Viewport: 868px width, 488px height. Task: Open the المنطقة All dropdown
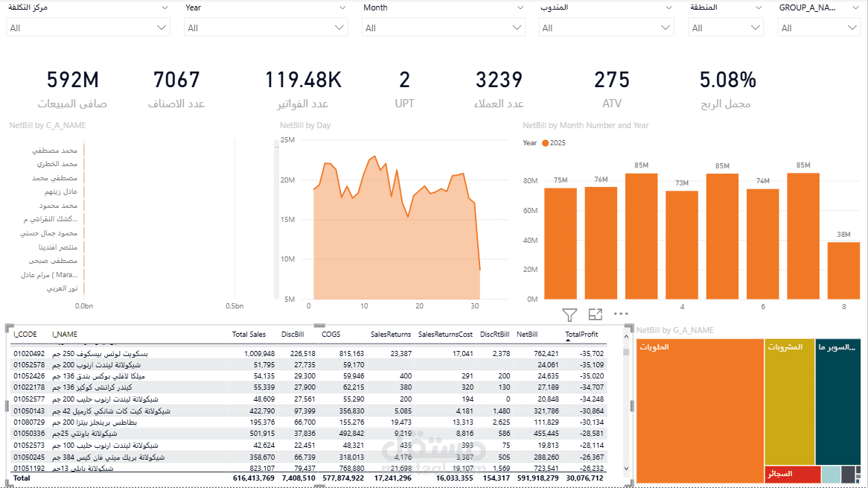click(726, 28)
